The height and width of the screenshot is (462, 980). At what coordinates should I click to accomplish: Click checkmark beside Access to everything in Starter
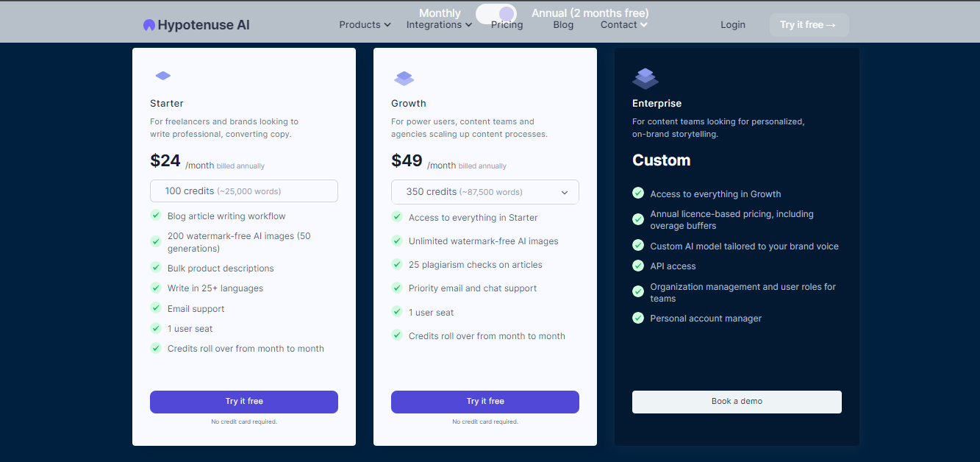point(397,216)
